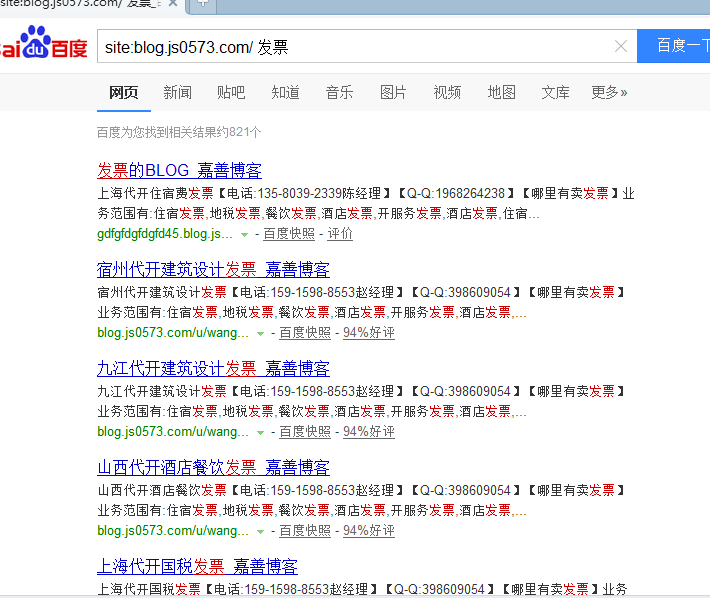Open 百度快照 for the 九江 result
710x598 pixels.
pyautogui.click(x=305, y=432)
